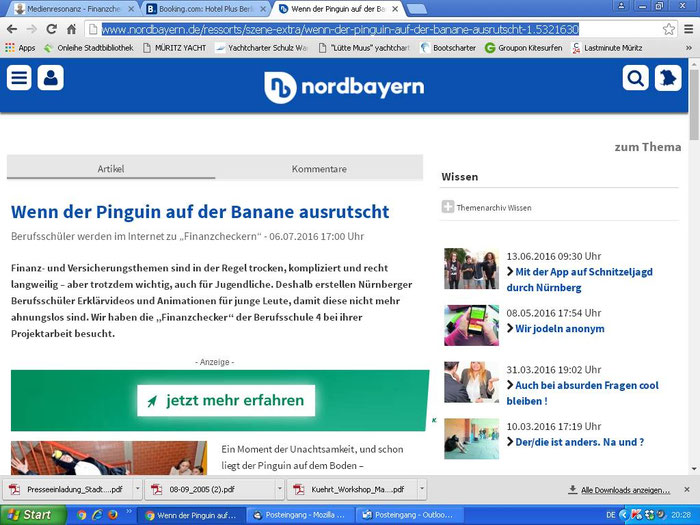Viewport: 700px width, 525px height.
Task: Open downloaded Presseeinladung_Stadt pdf
Action: (x=68, y=489)
